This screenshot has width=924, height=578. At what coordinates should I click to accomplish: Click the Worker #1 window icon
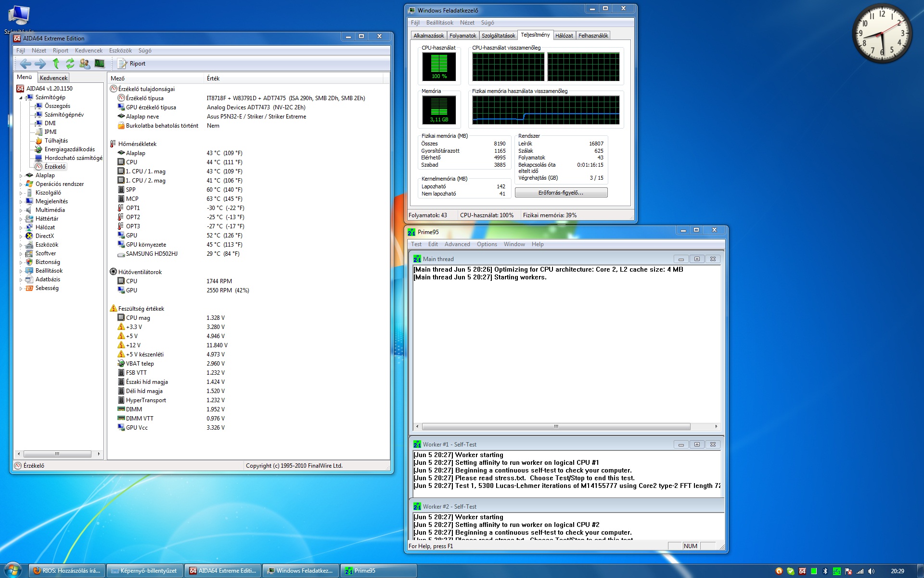pos(417,445)
